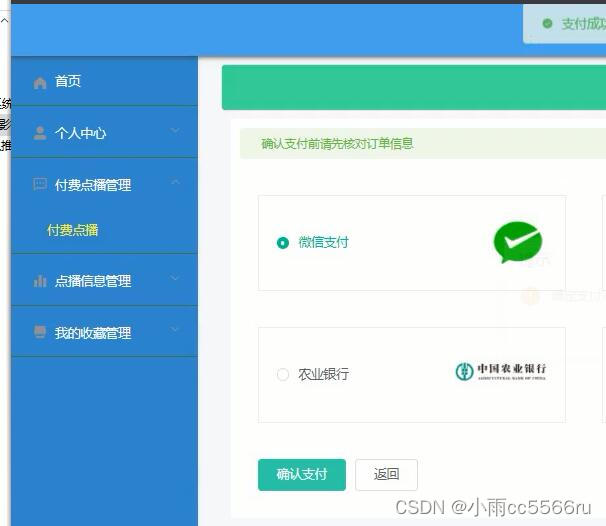606x526 pixels.
Task: Open the 首页 home menu item
Action: tap(104, 81)
